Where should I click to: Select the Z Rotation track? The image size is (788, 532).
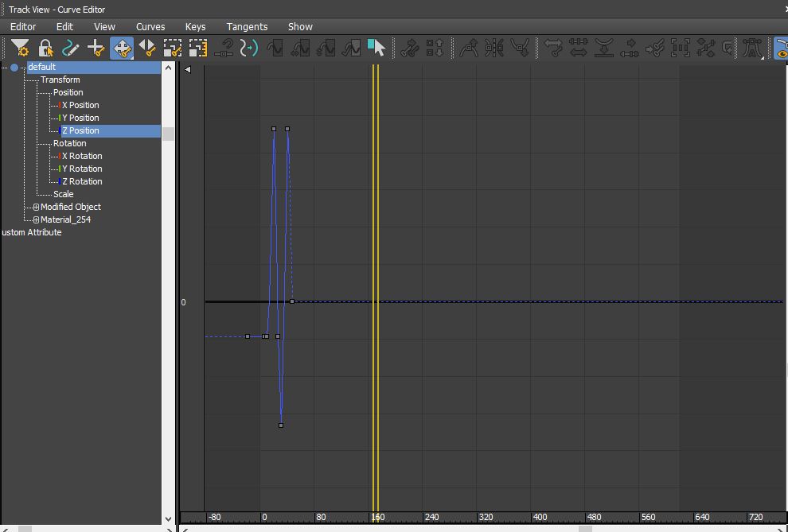tap(82, 181)
